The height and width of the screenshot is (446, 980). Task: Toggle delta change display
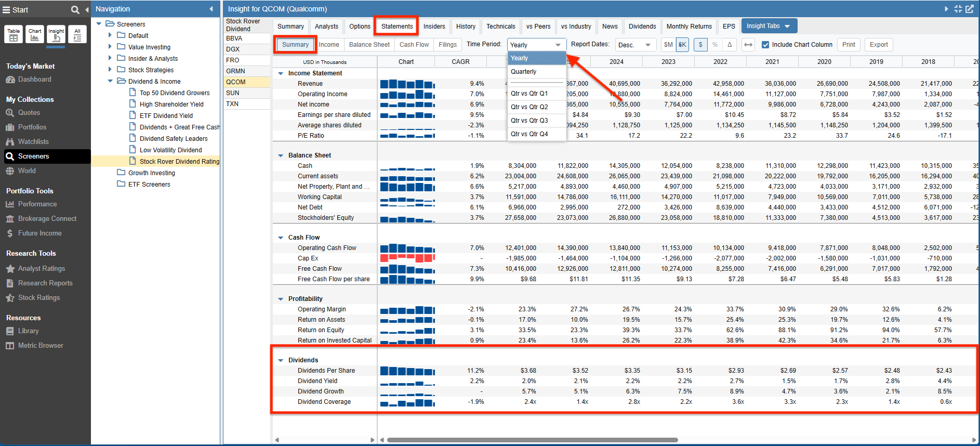(730, 45)
